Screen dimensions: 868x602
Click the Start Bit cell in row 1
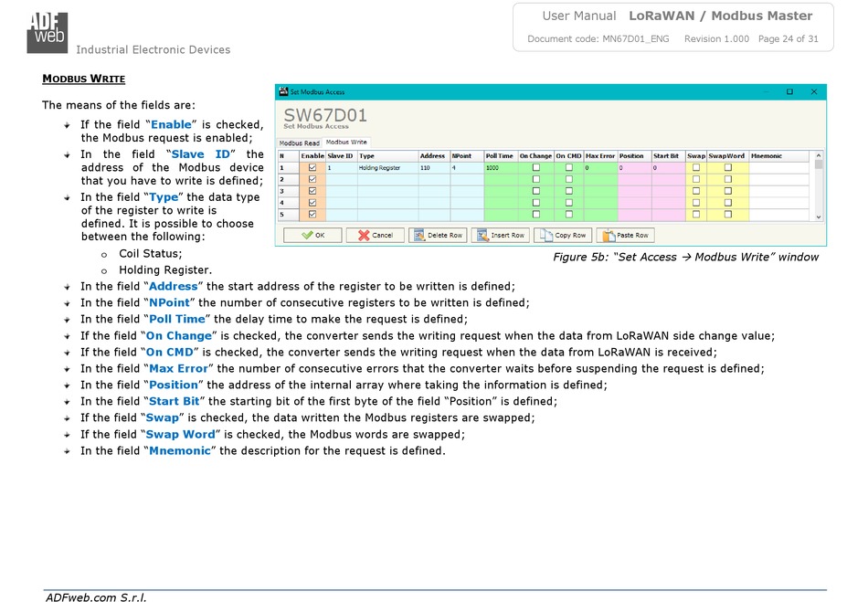click(x=668, y=168)
